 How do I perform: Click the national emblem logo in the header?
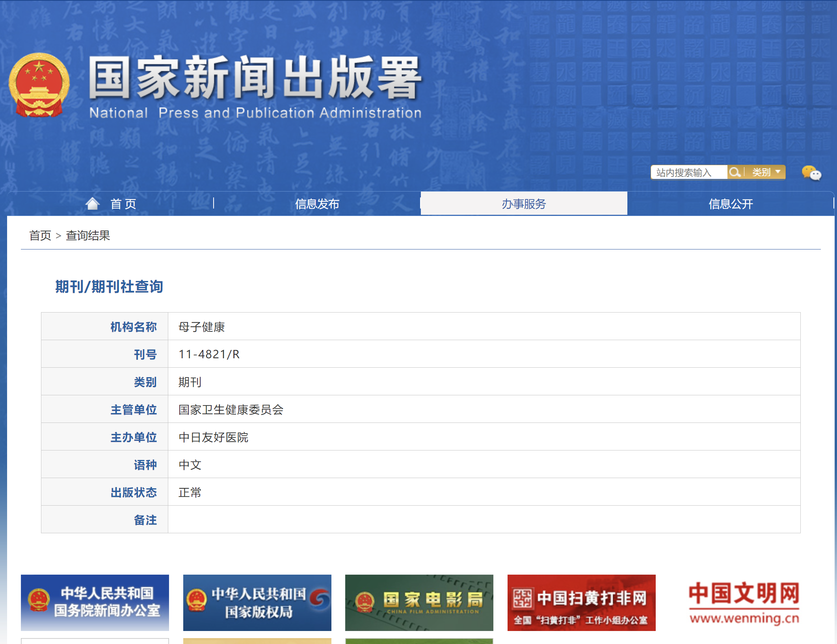[39, 85]
